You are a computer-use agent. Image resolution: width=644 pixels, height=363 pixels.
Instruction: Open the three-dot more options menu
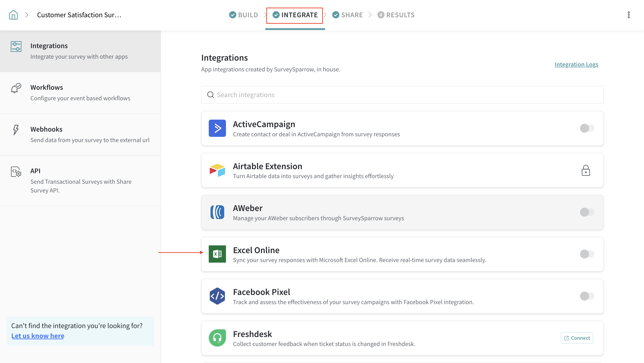[x=629, y=15]
